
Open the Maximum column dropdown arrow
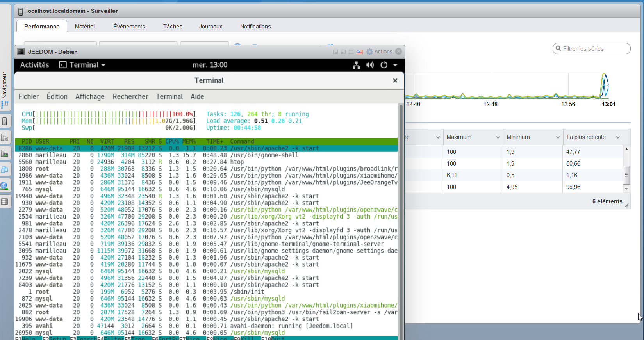[x=498, y=137]
